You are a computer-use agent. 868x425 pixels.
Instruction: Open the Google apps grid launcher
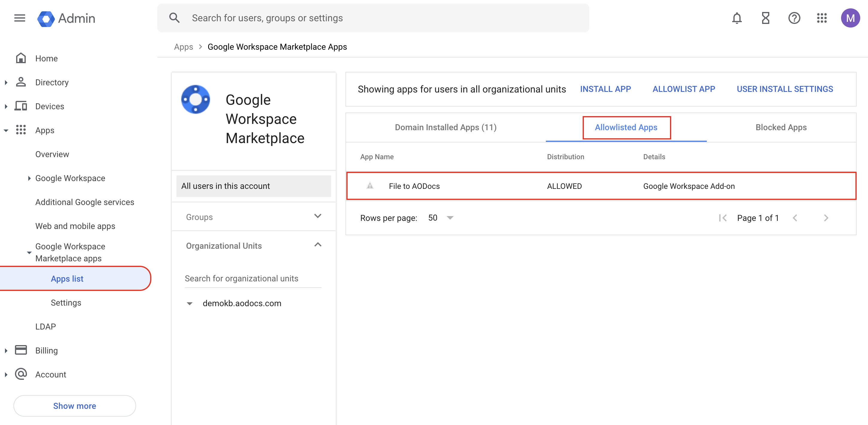point(822,18)
